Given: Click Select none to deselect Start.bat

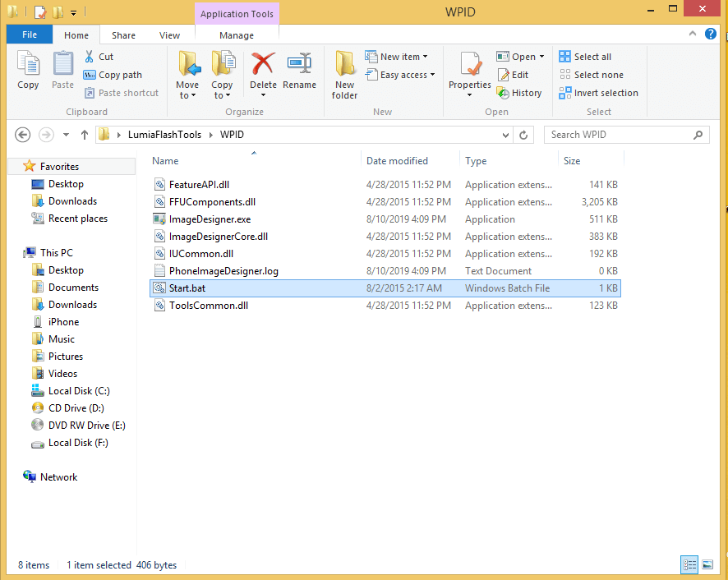Looking at the screenshot, I should coord(592,75).
